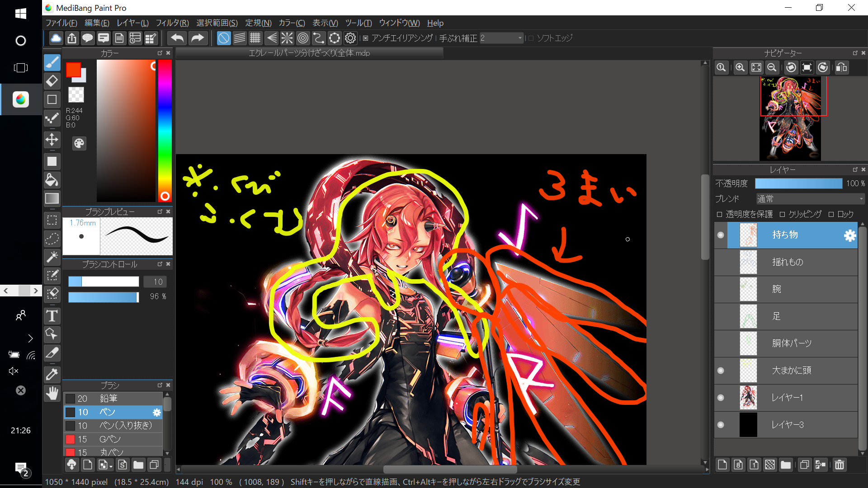The width and height of the screenshot is (868, 488).
Task: Enable 透明度を保護 checkbox
Action: coord(719,214)
